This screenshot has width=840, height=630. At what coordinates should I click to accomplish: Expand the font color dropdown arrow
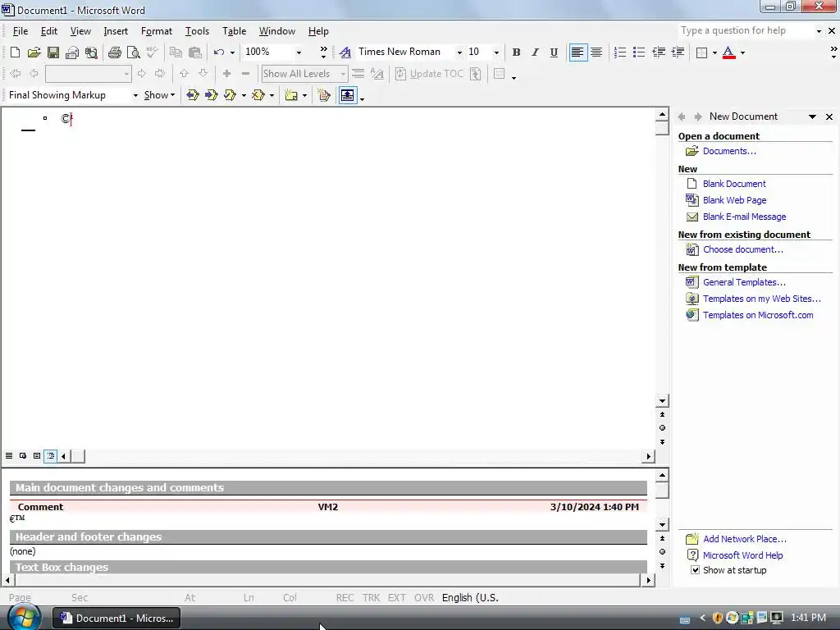tap(742, 52)
